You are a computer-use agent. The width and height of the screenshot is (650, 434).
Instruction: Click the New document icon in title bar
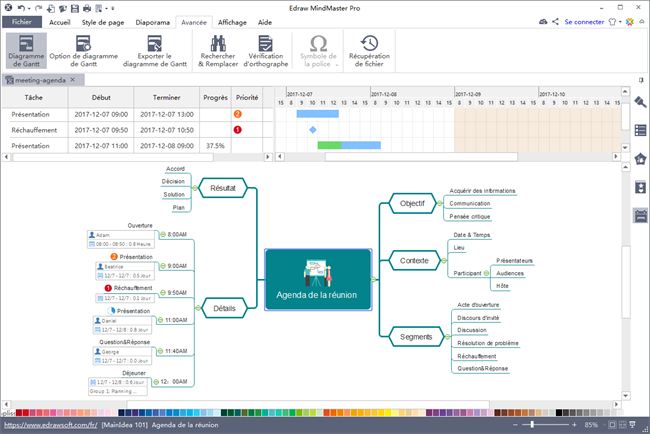pos(51,8)
